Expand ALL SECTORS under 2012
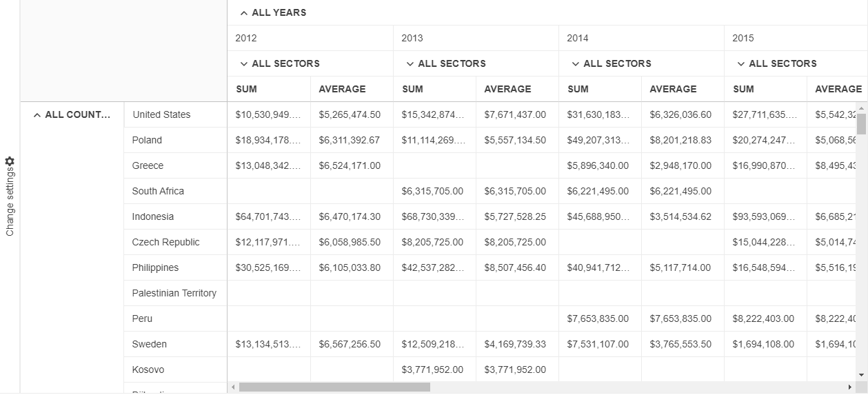The image size is (868, 395). click(244, 64)
